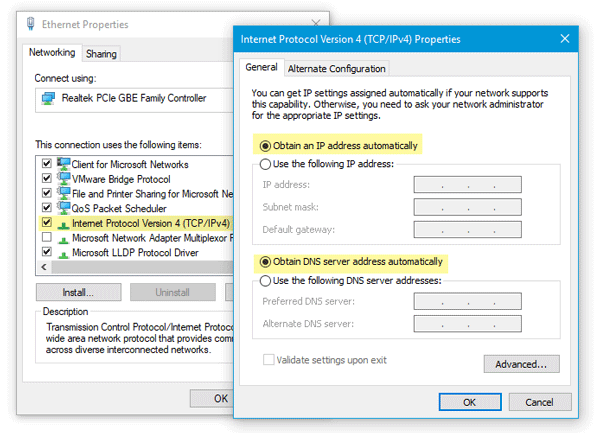Click the Client for Microsoft Networks icon
The width and height of the screenshot is (600, 433).
click(64, 164)
